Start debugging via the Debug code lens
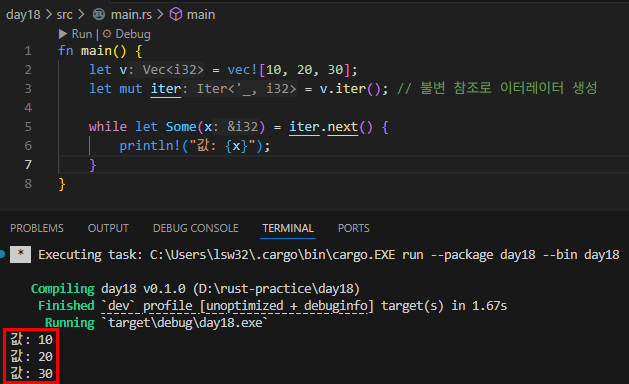The image size is (629, 384). (133, 34)
